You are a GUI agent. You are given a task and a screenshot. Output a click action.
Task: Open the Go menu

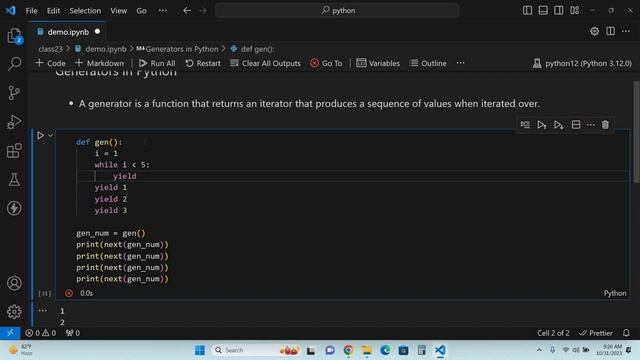click(x=141, y=11)
